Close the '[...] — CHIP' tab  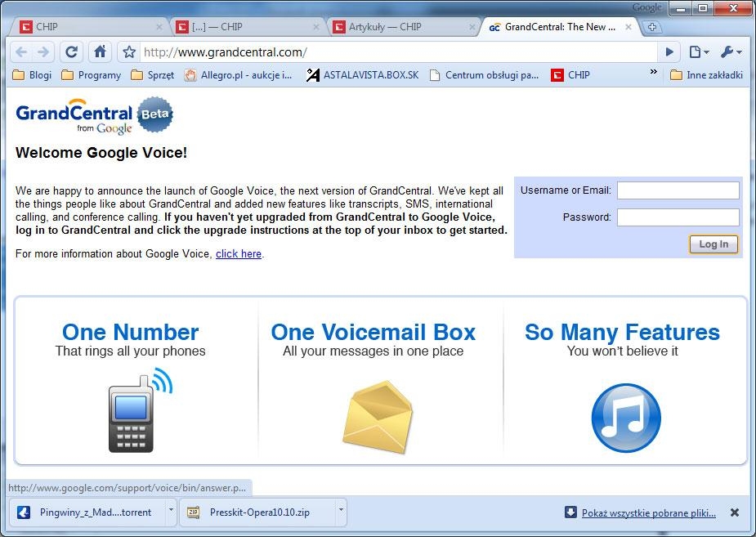click(316, 27)
